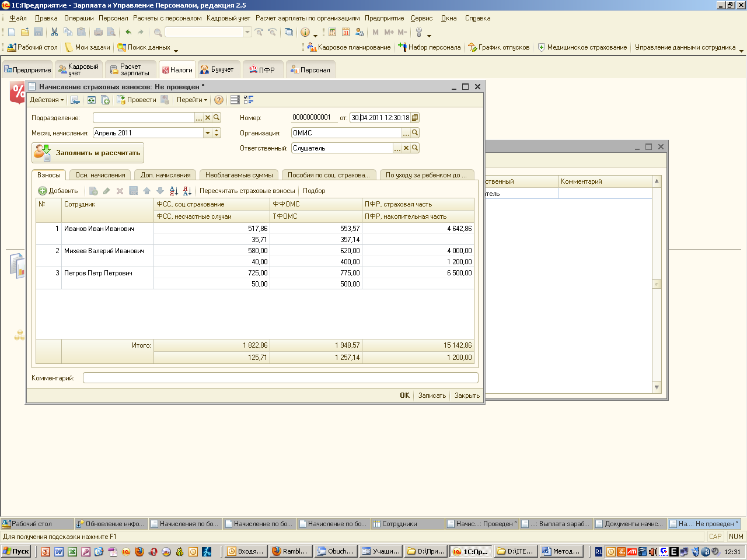Open Кадровое планирование from toolbar
747x560 pixels.
[x=349, y=47]
